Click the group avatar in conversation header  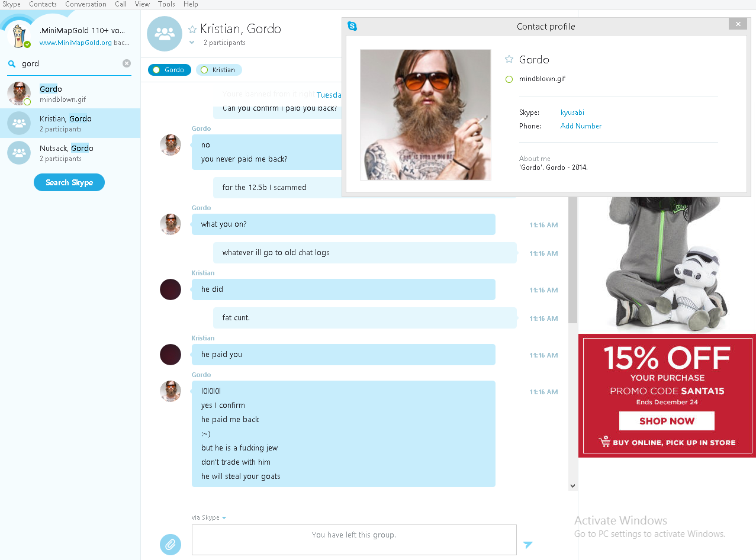click(165, 34)
